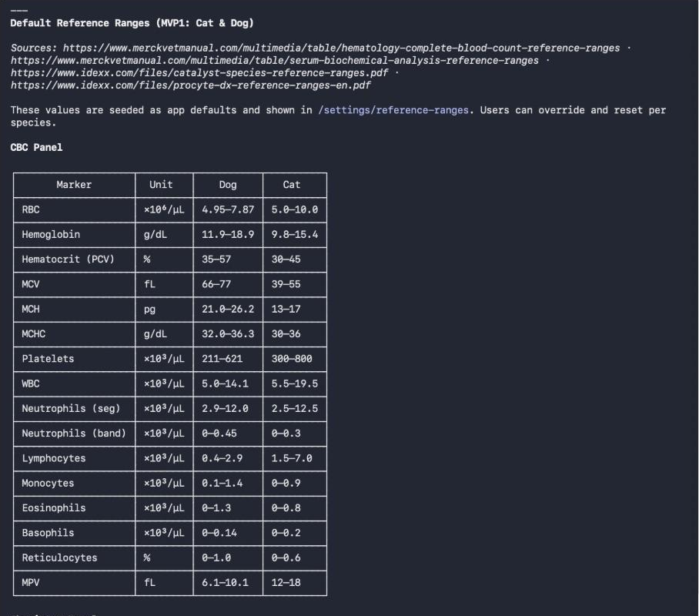Open IDEXX catalyst-species-reference-ranges.pdf URL
This screenshot has width=699, height=616.
point(199,72)
